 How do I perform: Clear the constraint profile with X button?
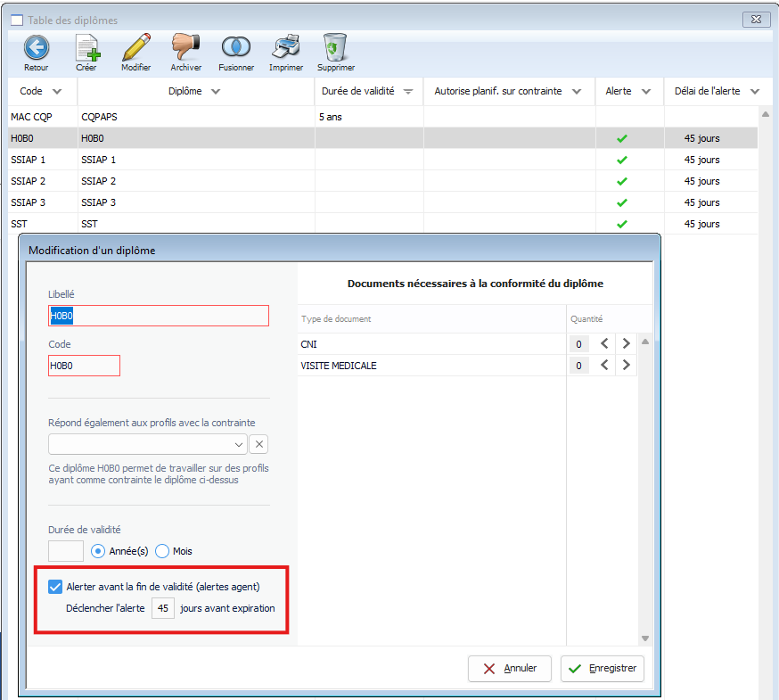(x=258, y=444)
